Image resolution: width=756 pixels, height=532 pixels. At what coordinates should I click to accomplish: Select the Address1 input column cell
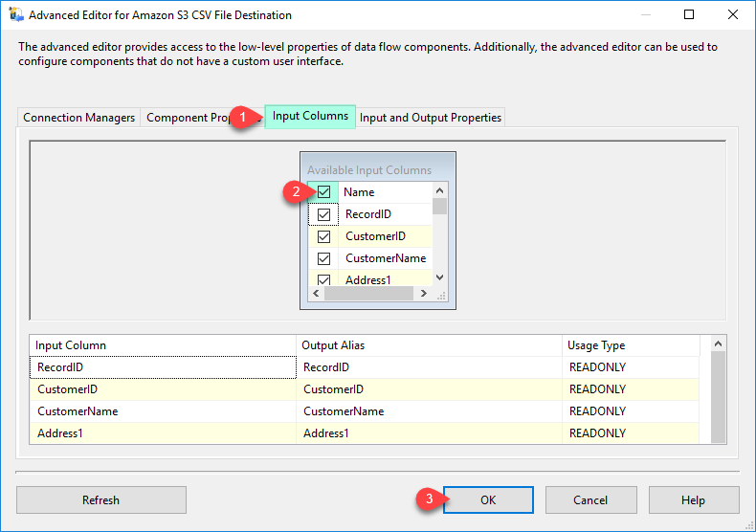pos(163,433)
